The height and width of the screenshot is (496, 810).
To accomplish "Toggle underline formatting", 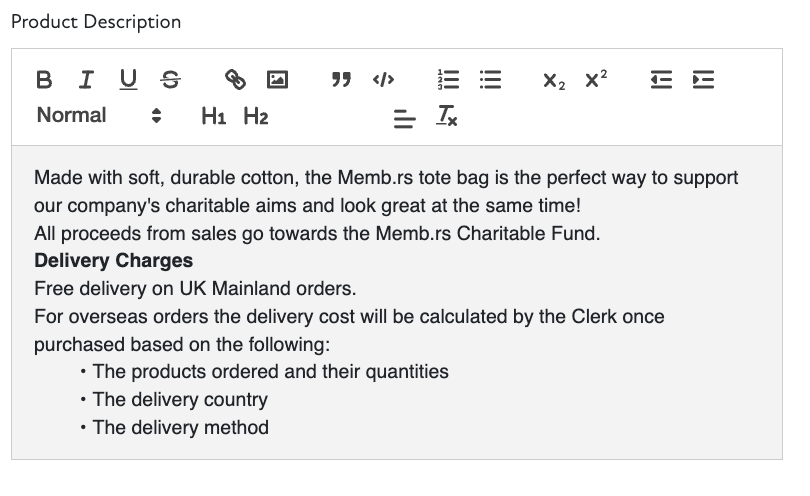I will (x=128, y=80).
